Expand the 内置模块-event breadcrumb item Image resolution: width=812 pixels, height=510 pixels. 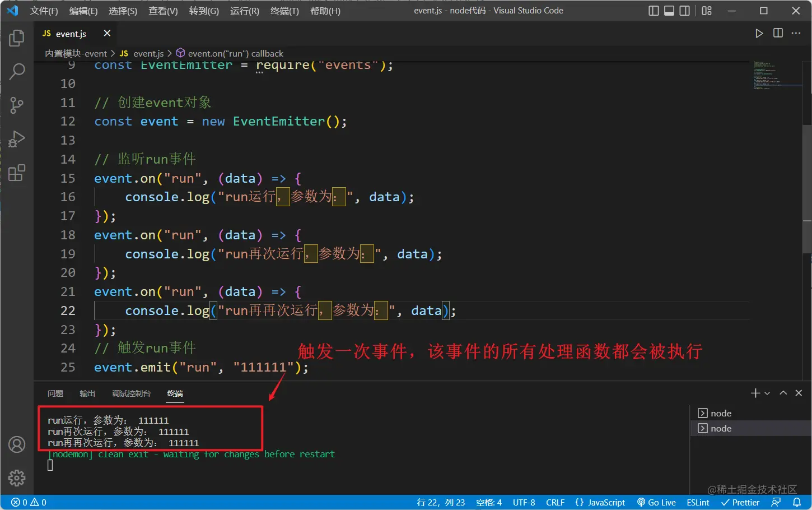[76, 53]
